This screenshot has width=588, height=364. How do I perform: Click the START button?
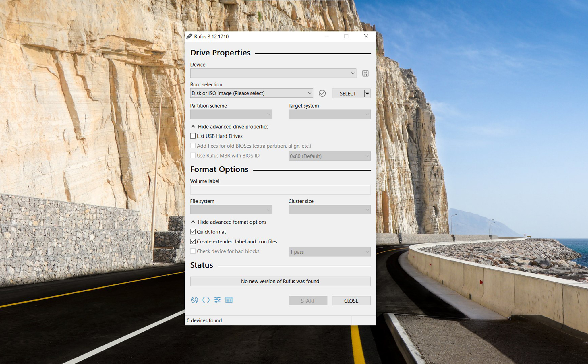308,301
